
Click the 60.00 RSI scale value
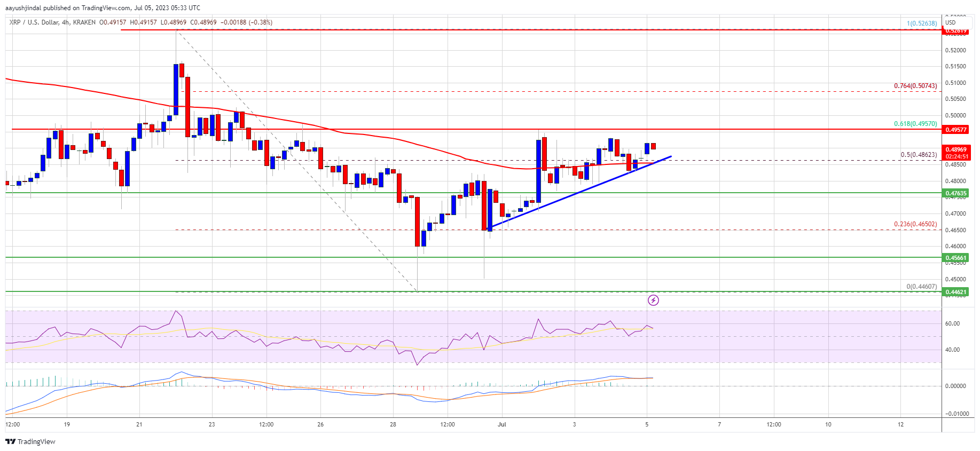click(x=952, y=323)
